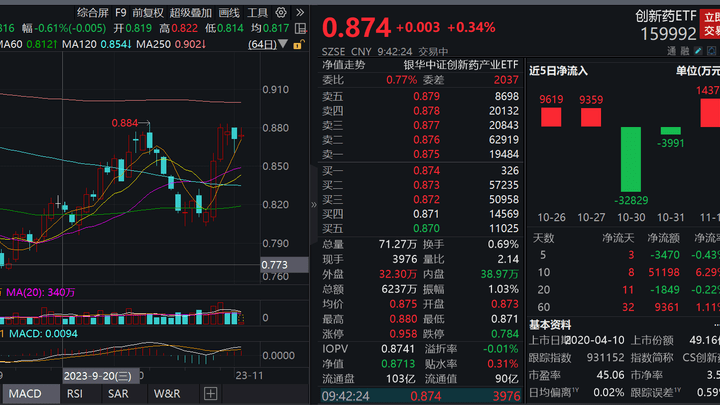Expand more toolbar options double-arrow
720x405 pixels.
300,12
